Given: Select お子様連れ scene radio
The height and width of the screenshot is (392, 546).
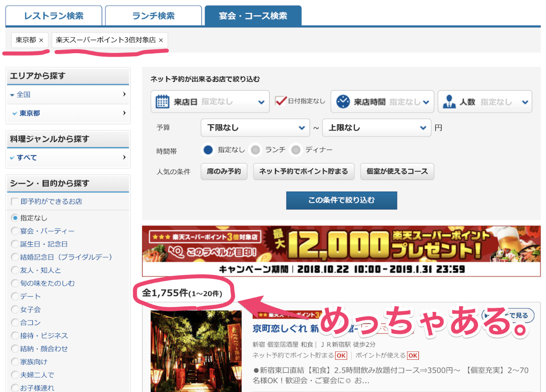Looking at the screenshot, I should [14, 388].
